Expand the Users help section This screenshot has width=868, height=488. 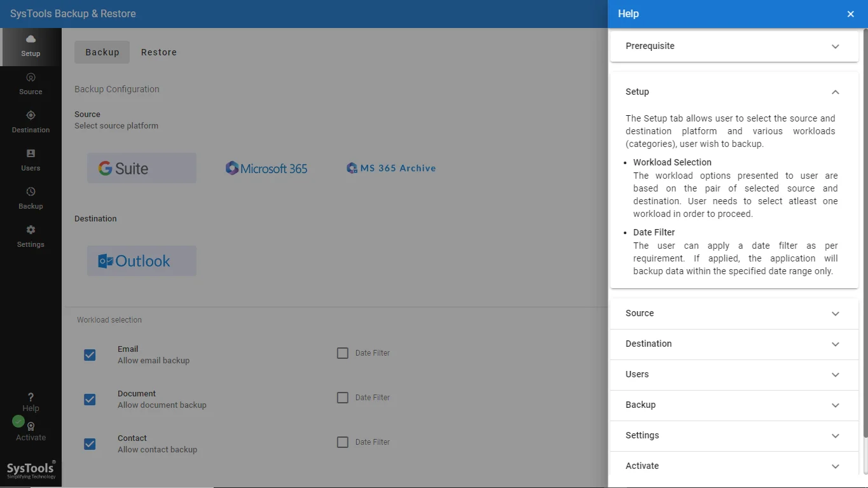coord(734,374)
